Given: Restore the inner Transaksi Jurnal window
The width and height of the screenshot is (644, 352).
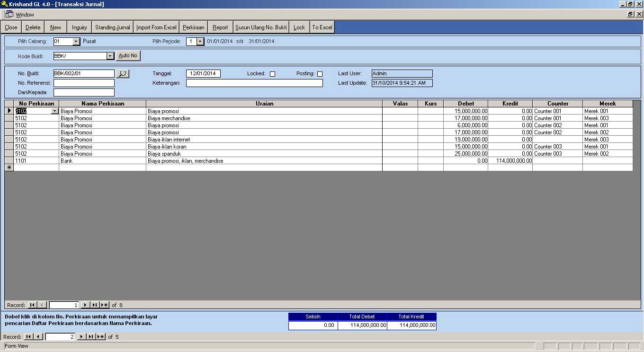Looking at the screenshot, I should 630,14.
